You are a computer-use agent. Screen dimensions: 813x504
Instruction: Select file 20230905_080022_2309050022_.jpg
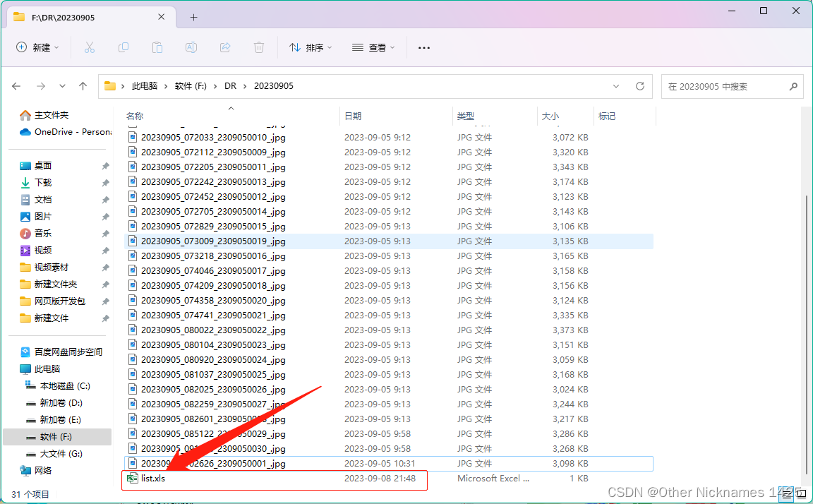[x=213, y=330]
